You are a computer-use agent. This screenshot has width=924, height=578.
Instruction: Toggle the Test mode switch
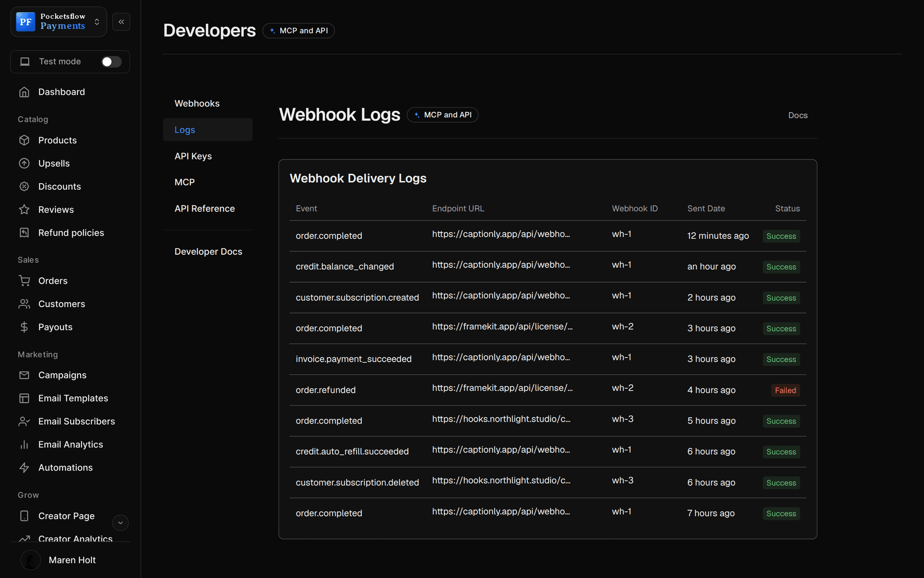click(x=111, y=61)
